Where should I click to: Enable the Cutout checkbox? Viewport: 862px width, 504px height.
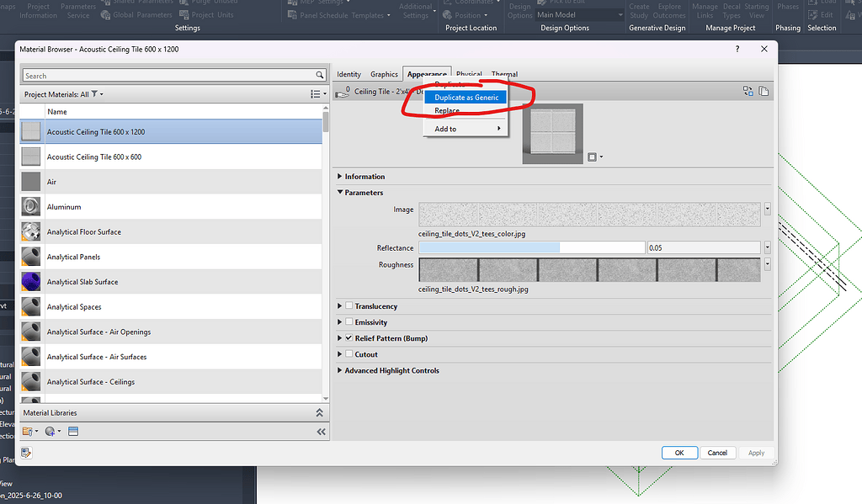click(347, 353)
